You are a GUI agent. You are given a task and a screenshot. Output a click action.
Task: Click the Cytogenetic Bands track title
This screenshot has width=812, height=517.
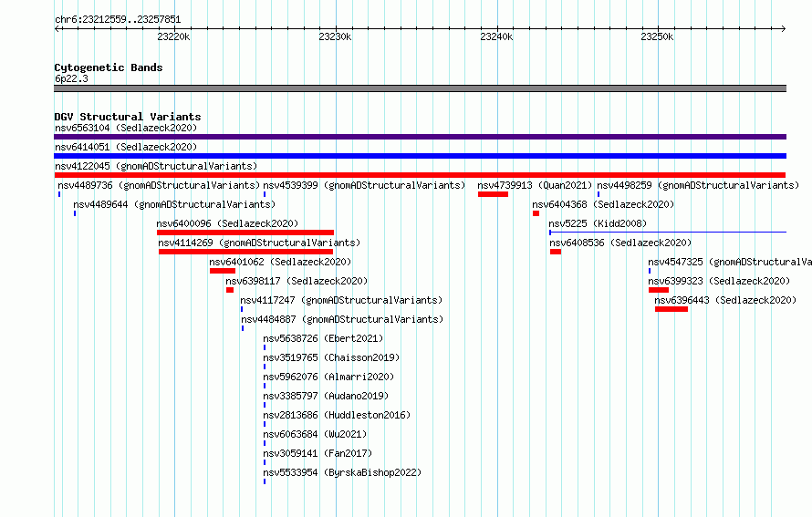109,67
